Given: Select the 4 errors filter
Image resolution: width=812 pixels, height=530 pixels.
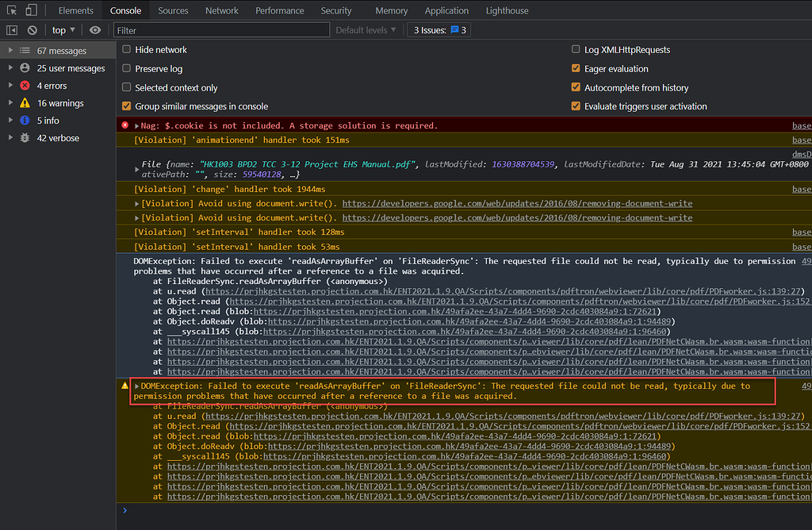Looking at the screenshot, I should [x=52, y=86].
